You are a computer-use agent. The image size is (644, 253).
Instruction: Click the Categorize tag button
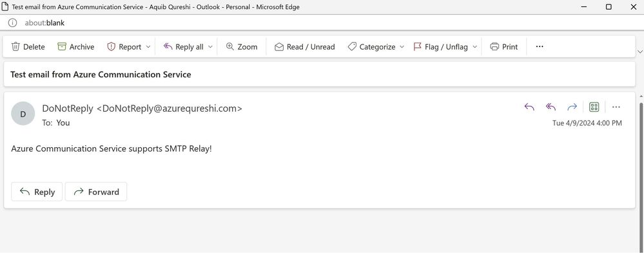(371, 47)
